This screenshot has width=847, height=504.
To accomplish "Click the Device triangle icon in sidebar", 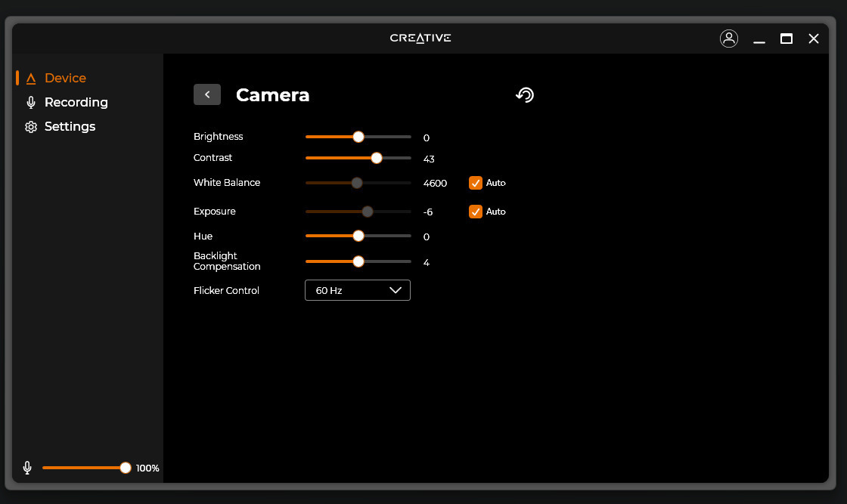I will click(x=31, y=79).
